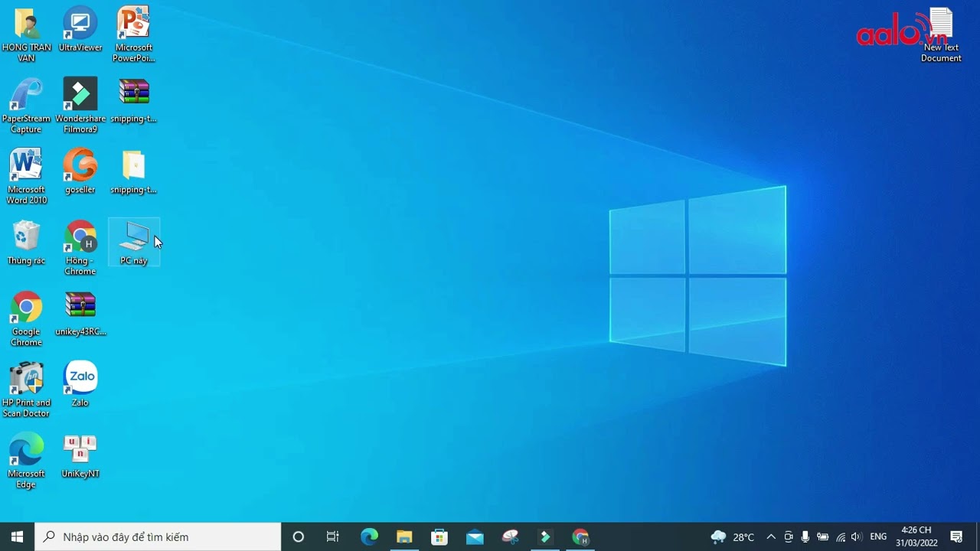Switch the ENG input language
This screenshot has width=980, height=551.
coord(879,537)
